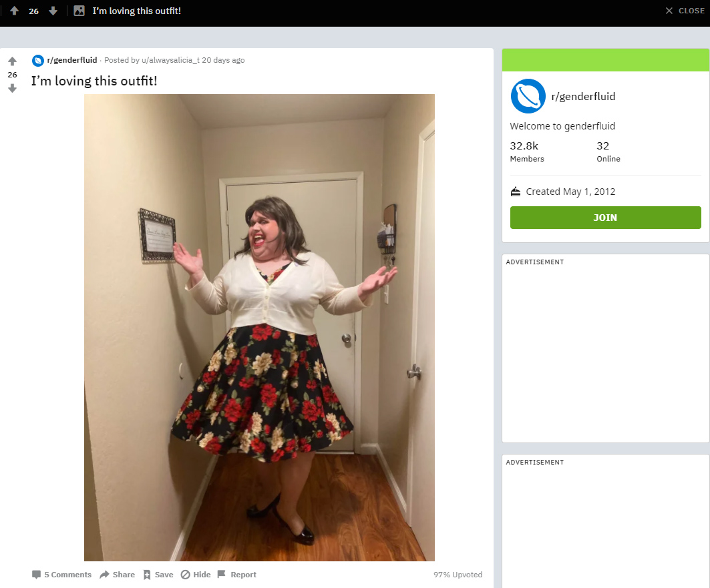Click the post title 'I'm loving this outfit!'
Image resolution: width=710 pixels, height=588 pixels.
point(94,81)
